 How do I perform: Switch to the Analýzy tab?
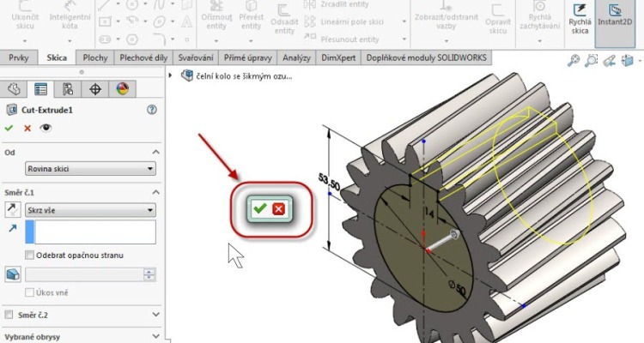point(296,57)
